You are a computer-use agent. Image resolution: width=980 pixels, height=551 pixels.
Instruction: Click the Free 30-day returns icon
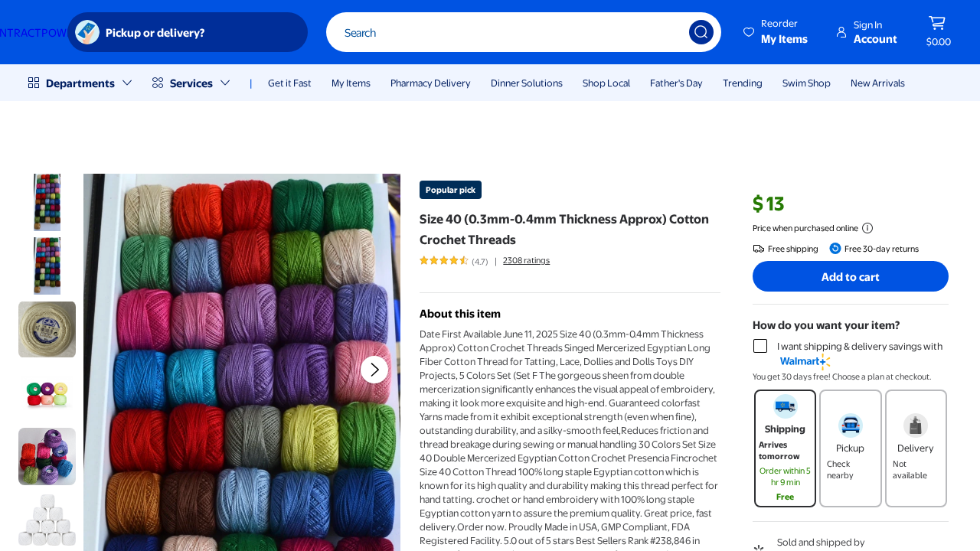[835, 249]
